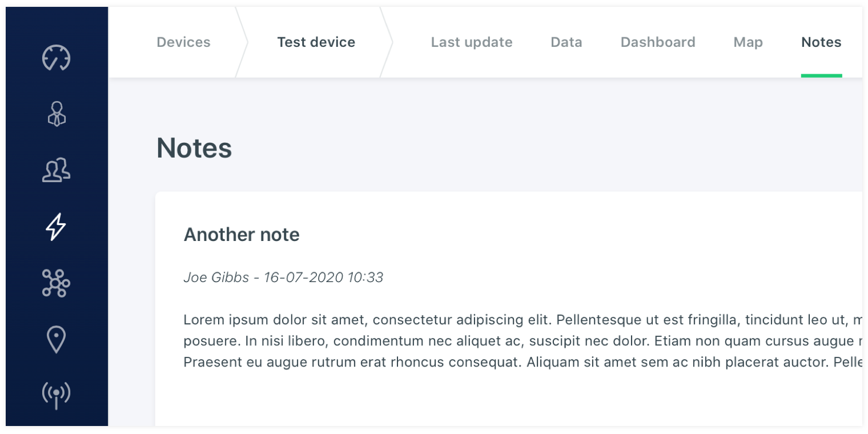
Task: Click the Joe Gibbs author and date line
Action: pyautogui.click(x=283, y=278)
